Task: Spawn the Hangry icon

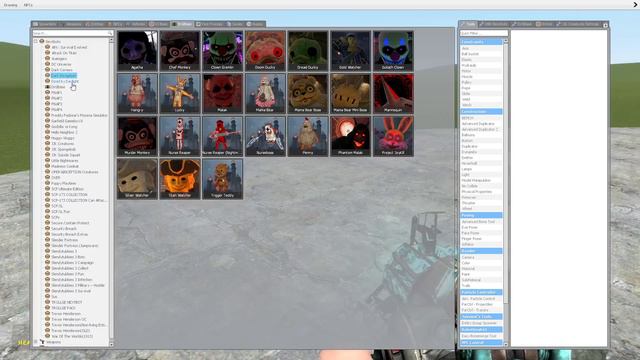Action: click(x=137, y=93)
